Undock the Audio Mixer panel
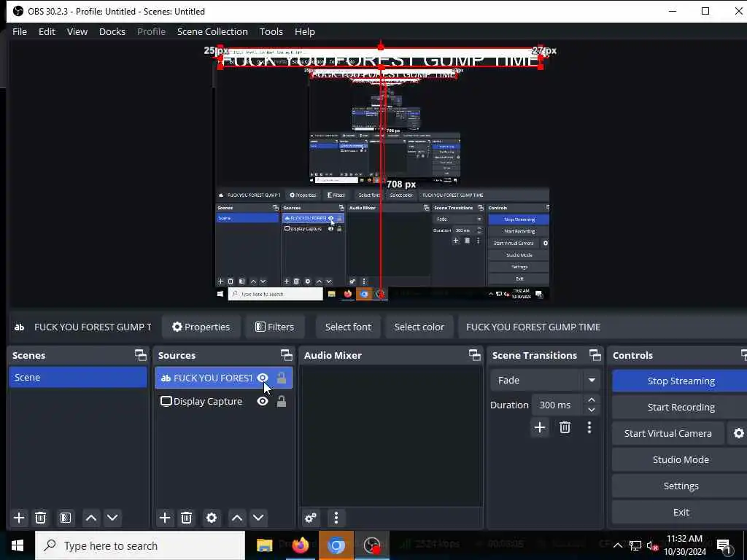The image size is (747, 560). tap(474, 355)
